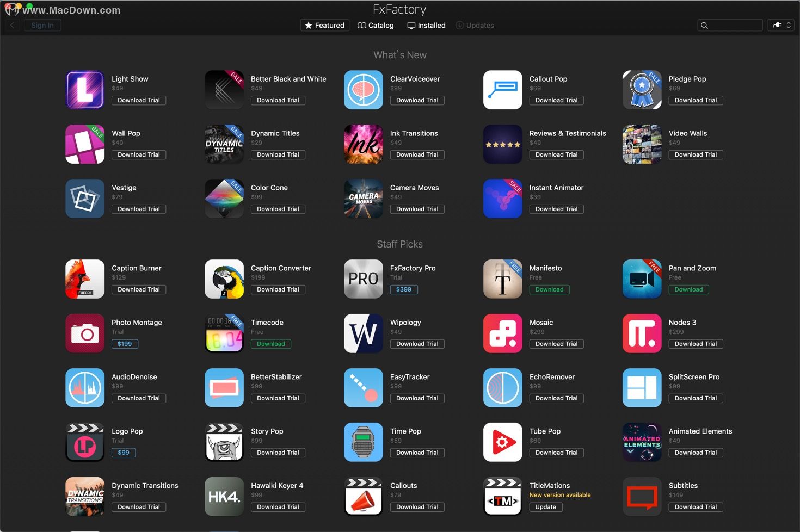Open the Wipology W icon
This screenshot has width=800, height=532.
[364, 333]
